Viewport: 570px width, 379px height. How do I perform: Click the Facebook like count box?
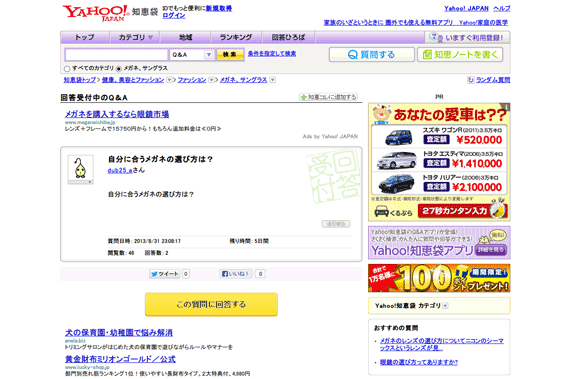[x=260, y=274]
